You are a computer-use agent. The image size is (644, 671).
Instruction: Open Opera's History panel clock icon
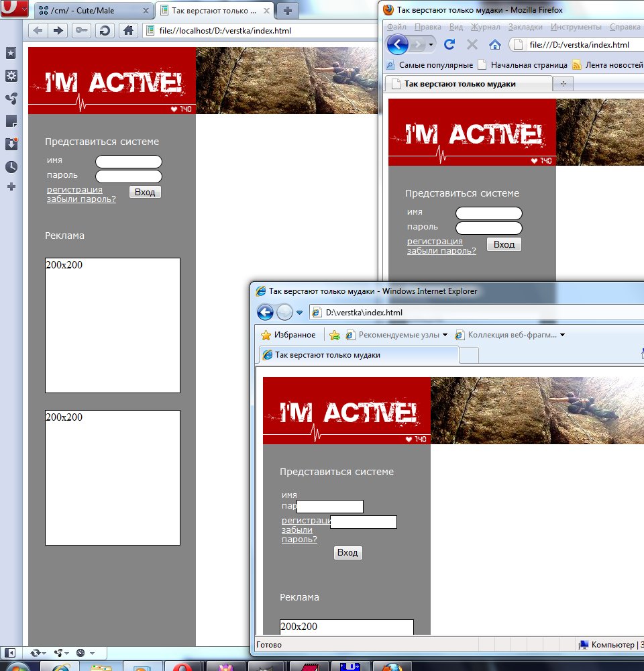tap(11, 166)
